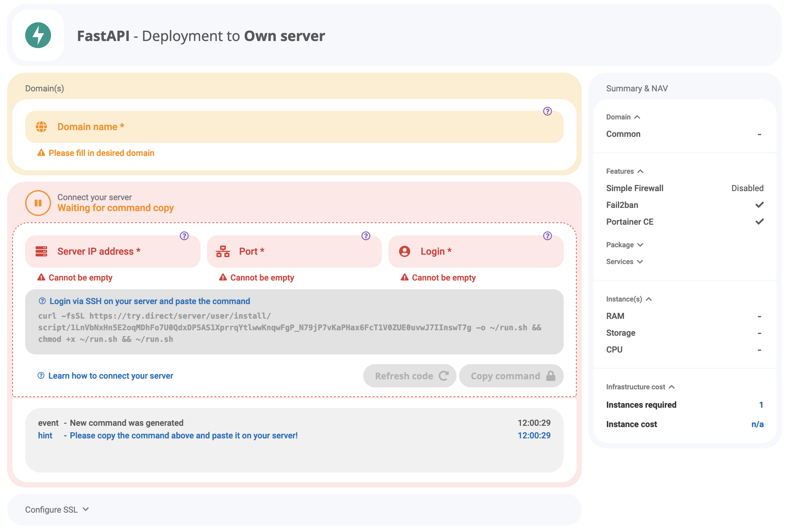Click Instance cost n/a value
This screenshot has height=532, width=791.
tap(757, 425)
